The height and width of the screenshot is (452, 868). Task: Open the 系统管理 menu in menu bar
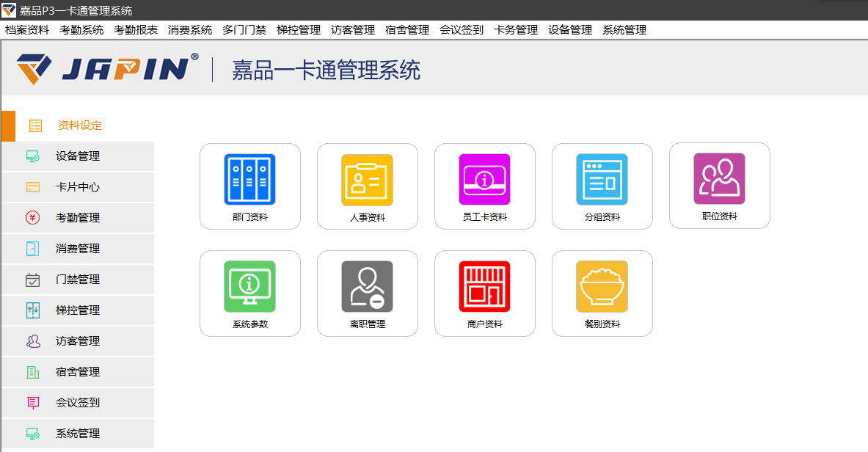(x=624, y=30)
